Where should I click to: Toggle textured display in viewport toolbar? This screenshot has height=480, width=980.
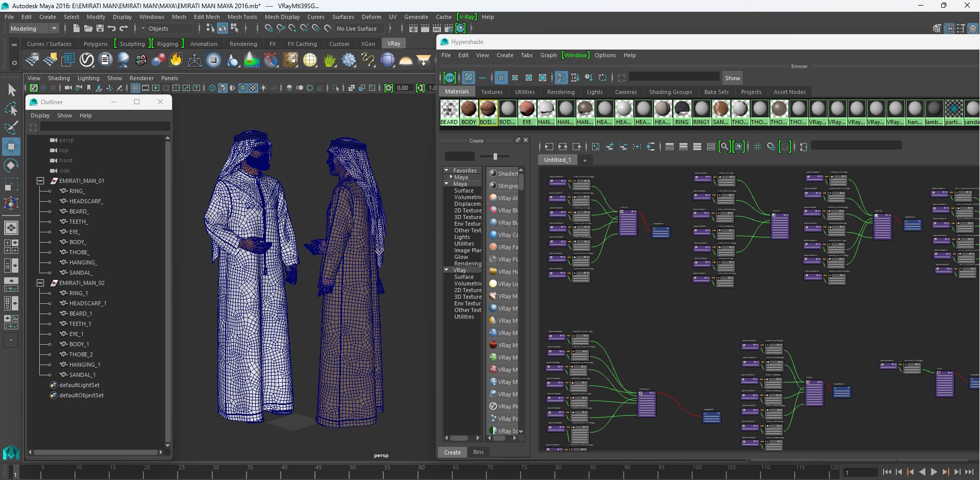tap(253, 88)
